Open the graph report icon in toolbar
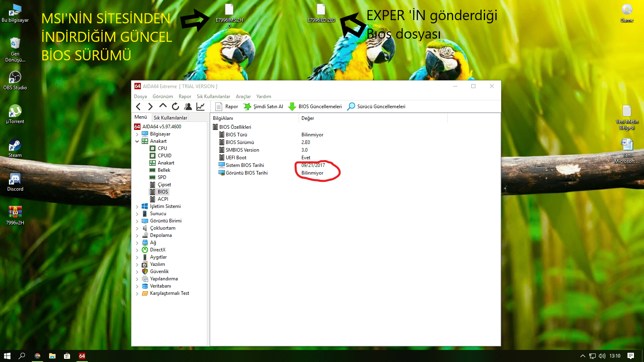This screenshot has height=362, width=644. (200, 107)
